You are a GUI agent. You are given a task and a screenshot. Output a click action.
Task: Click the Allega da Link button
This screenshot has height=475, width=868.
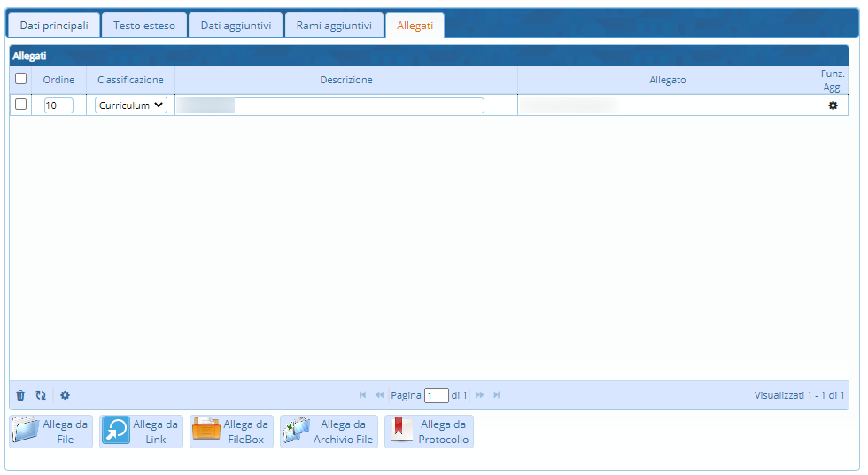[x=141, y=432]
